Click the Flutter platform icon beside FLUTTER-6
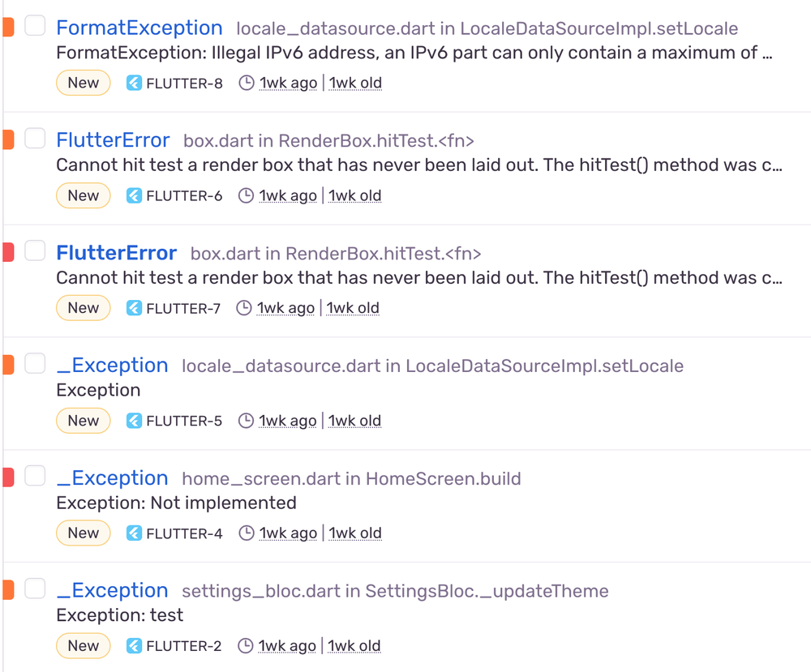 (x=133, y=195)
